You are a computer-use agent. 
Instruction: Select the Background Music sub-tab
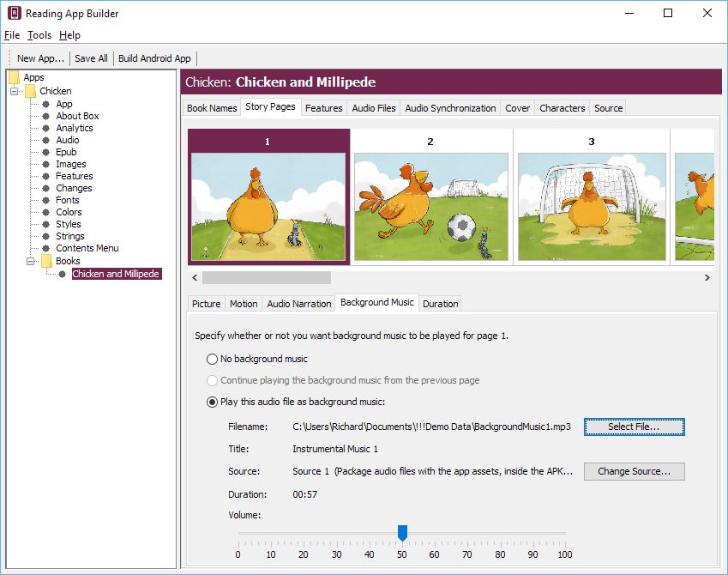click(x=376, y=302)
